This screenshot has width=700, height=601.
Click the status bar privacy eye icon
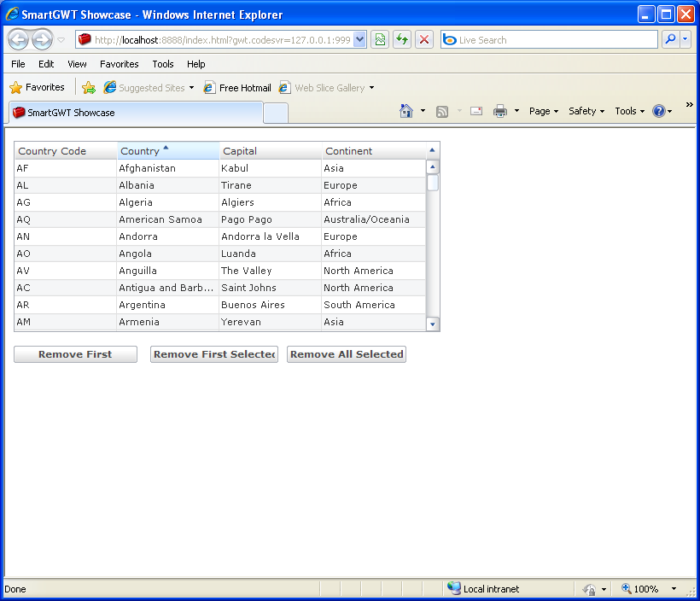(x=589, y=589)
